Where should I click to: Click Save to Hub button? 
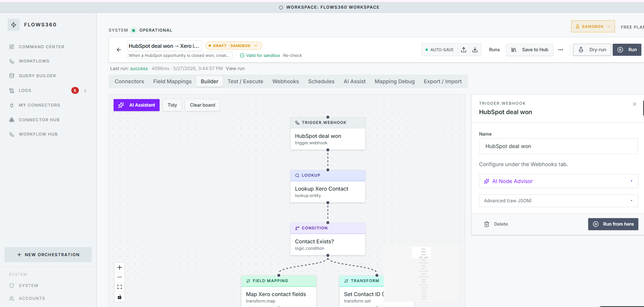[530, 50]
